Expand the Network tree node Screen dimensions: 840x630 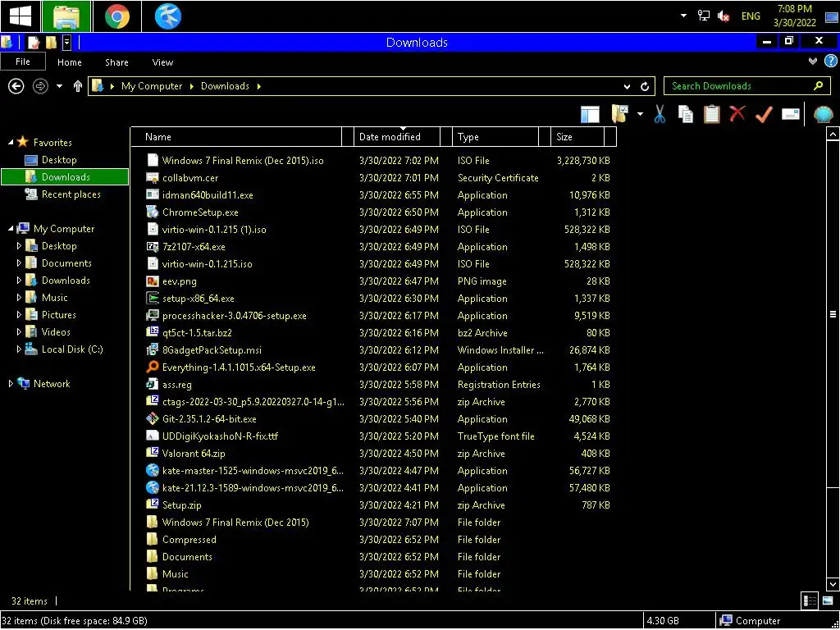tap(11, 384)
